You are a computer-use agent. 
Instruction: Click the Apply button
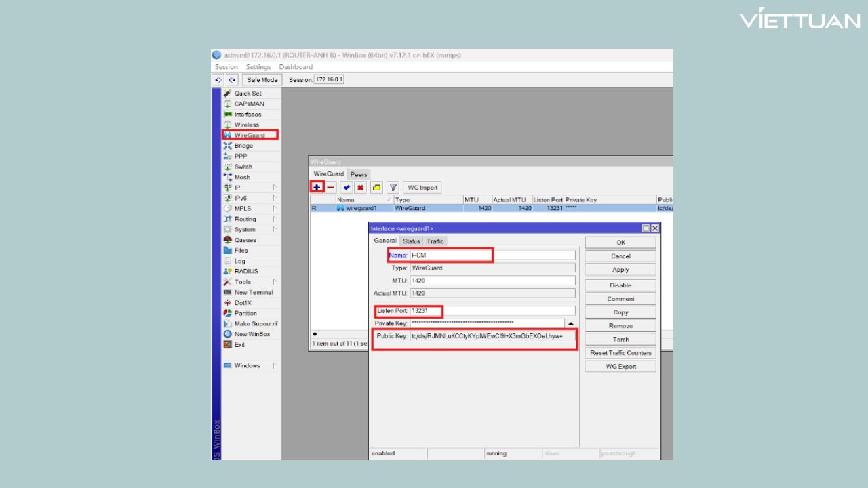pyautogui.click(x=620, y=270)
